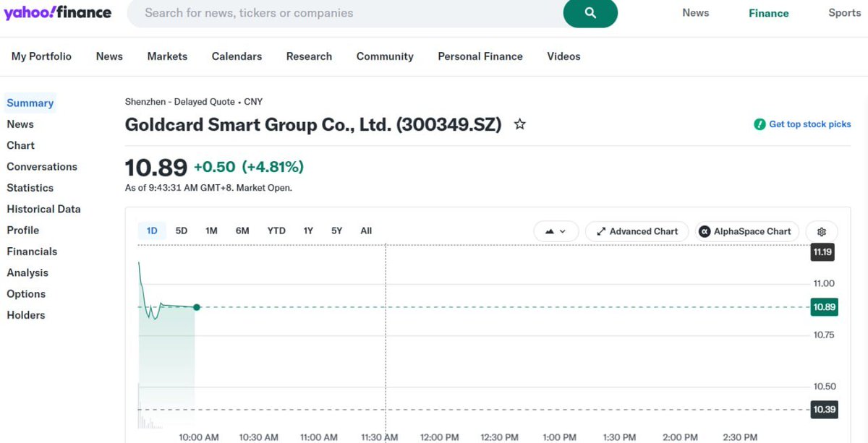Image resolution: width=868 pixels, height=443 pixels.
Task: Open the Personal Finance menu
Action: (480, 56)
